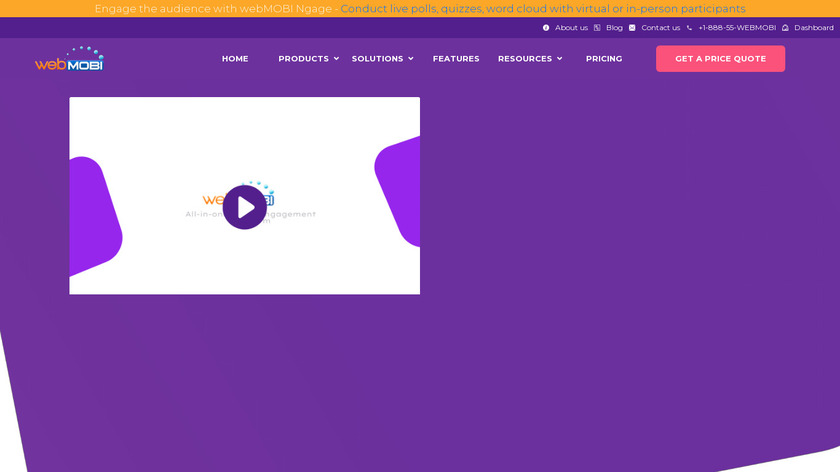Click the Contact us envelope icon
The width and height of the screenshot is (840, 472).
point(632,28)
